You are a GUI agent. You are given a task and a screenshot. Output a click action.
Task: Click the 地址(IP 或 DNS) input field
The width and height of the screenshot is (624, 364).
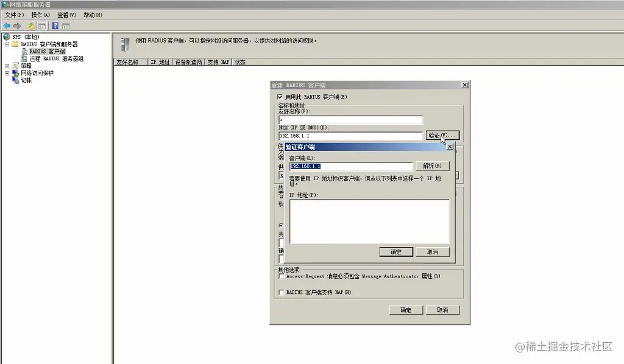350,136
